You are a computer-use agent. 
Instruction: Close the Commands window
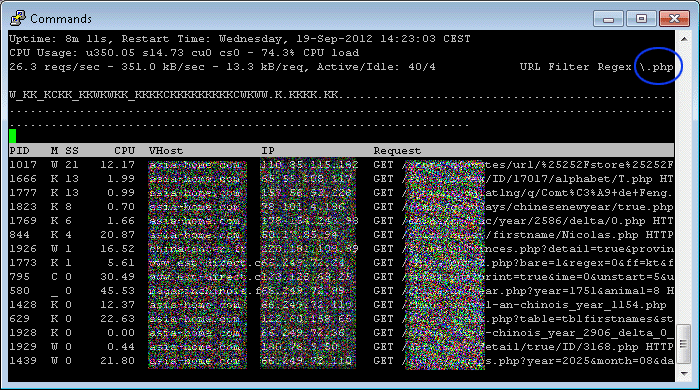(x=674, y=19)
